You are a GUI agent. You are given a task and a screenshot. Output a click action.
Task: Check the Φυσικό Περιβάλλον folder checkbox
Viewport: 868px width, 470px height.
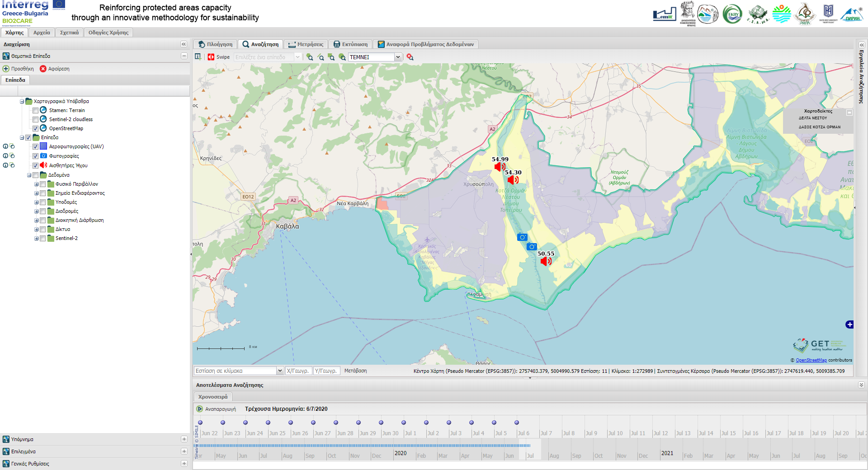coord(42,184)
